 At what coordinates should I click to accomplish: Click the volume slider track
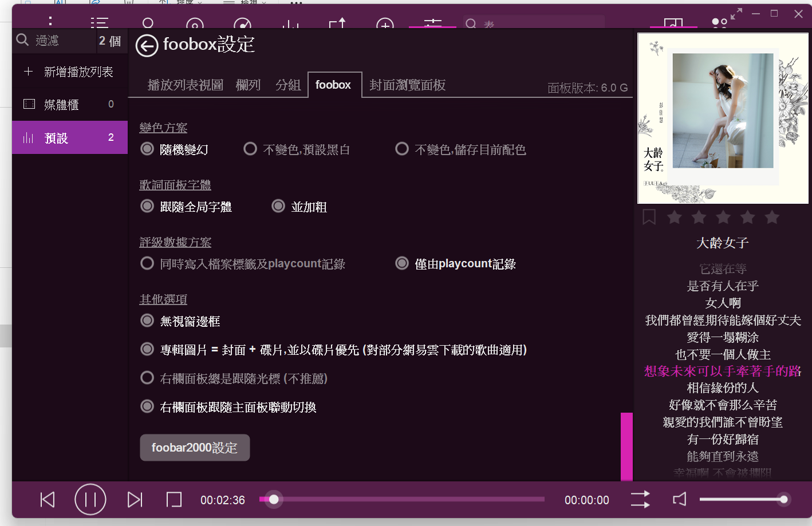[743, 499]
